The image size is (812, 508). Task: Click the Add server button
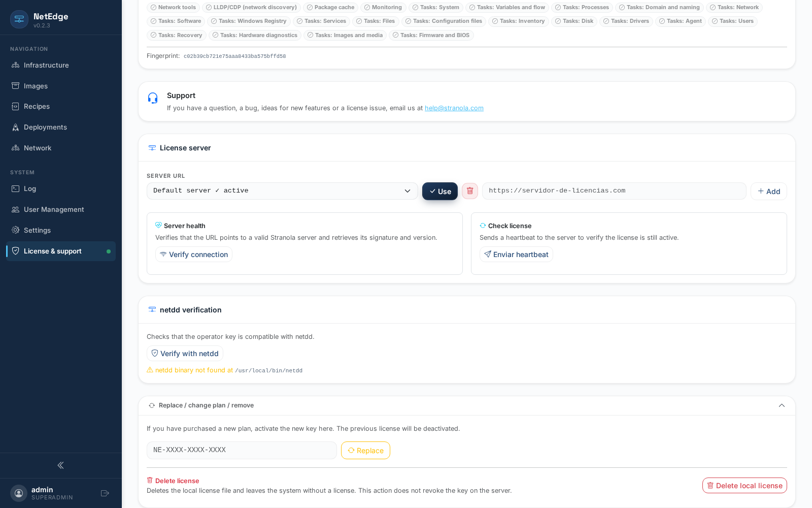point(769,191)
